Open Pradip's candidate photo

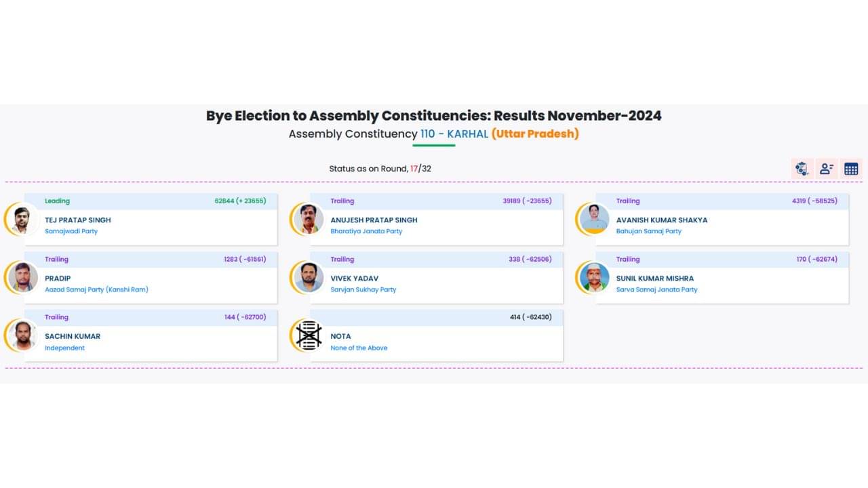click(x=22, y=277)
